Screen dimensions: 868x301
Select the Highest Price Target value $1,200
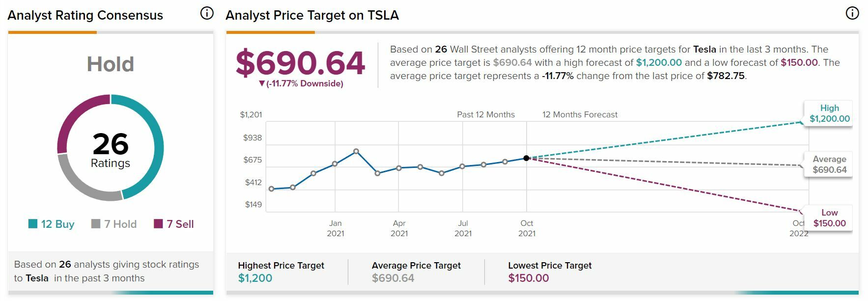click(x=255, y=278)
